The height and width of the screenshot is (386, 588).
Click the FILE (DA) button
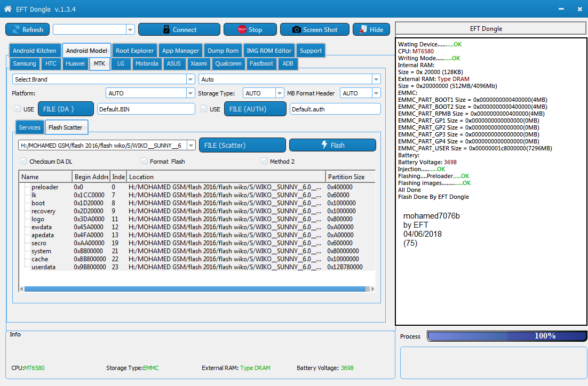tap(66, 109)
